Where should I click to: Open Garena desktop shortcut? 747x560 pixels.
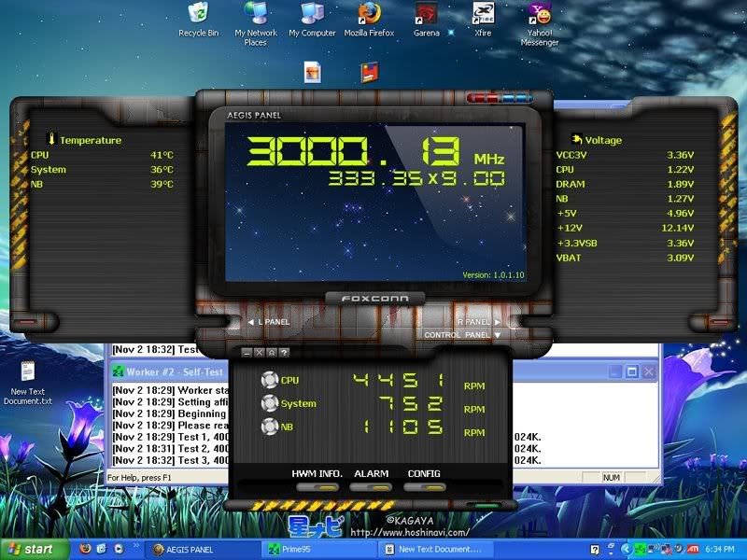426,14
